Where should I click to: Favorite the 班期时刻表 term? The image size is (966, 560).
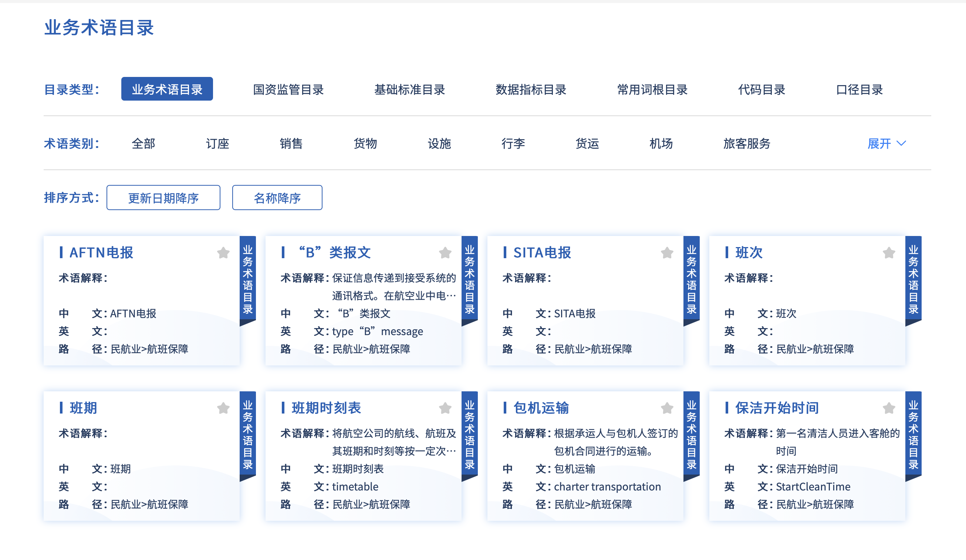click(x=445, y=408)
